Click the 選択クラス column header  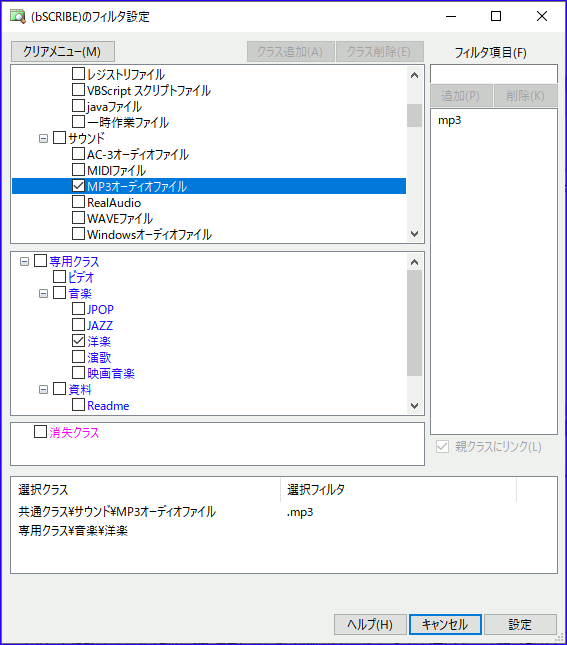(146, 490)
